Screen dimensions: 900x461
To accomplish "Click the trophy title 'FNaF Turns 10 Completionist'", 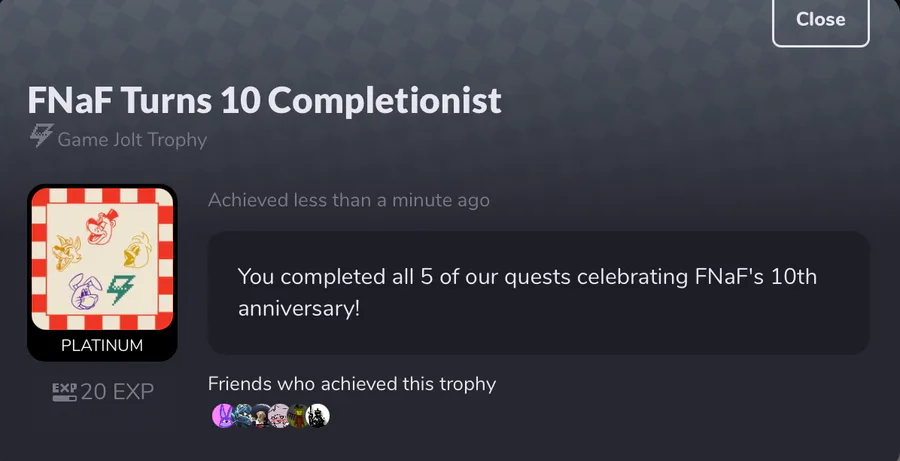I will click(x=264, y=100).
